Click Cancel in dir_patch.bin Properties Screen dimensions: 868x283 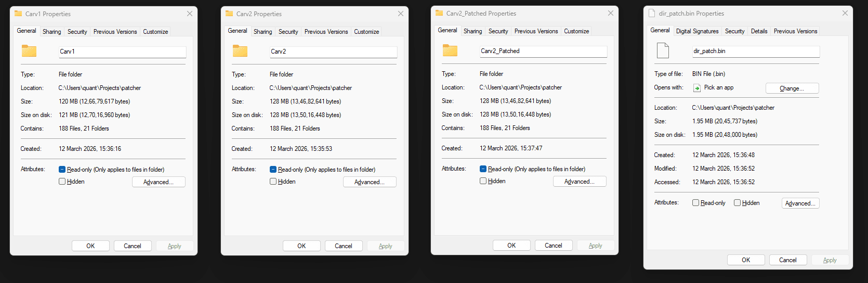tap(788, 260)
